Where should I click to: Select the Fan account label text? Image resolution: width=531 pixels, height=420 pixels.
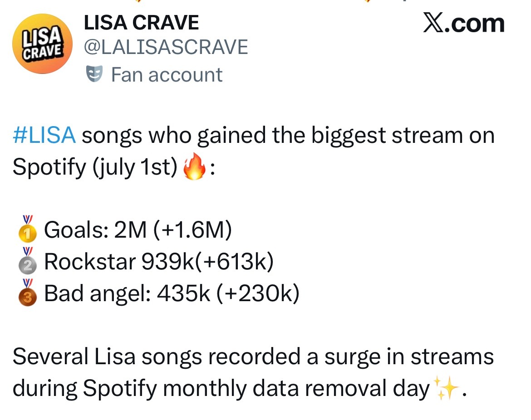167,74
